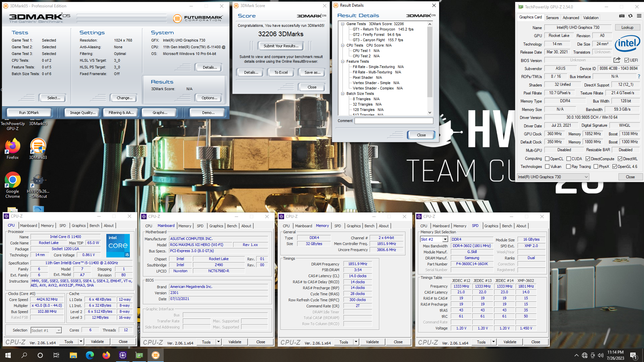Toggle the UEFI checkbox in GPU-Z
644x362 pixels.
627,60
